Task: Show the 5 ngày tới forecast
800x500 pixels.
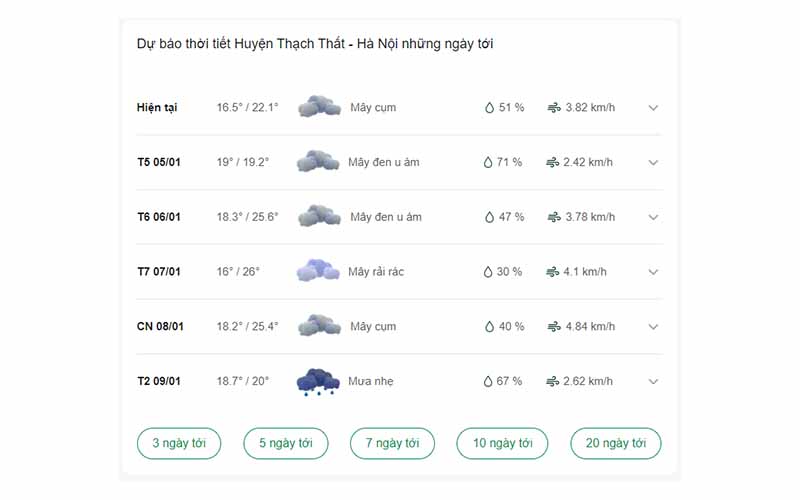Action: pos(286,443)
